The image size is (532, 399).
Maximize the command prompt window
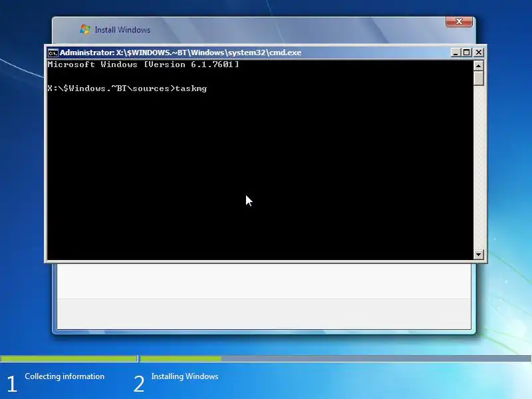(467, 53)
